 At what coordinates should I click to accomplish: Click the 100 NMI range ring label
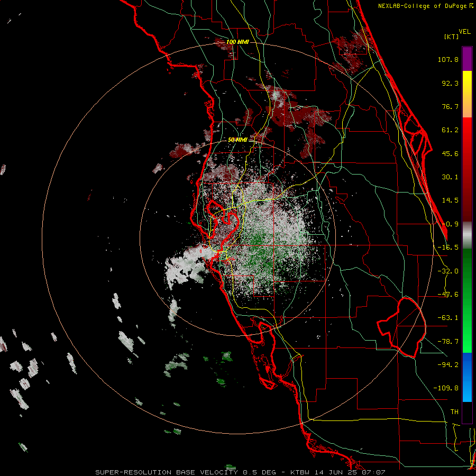coord(237,42)
